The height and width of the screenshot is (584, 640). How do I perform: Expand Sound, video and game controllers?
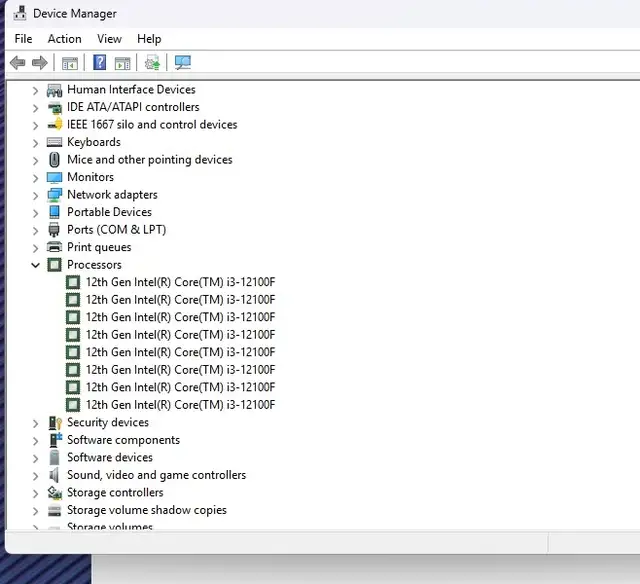36,475
